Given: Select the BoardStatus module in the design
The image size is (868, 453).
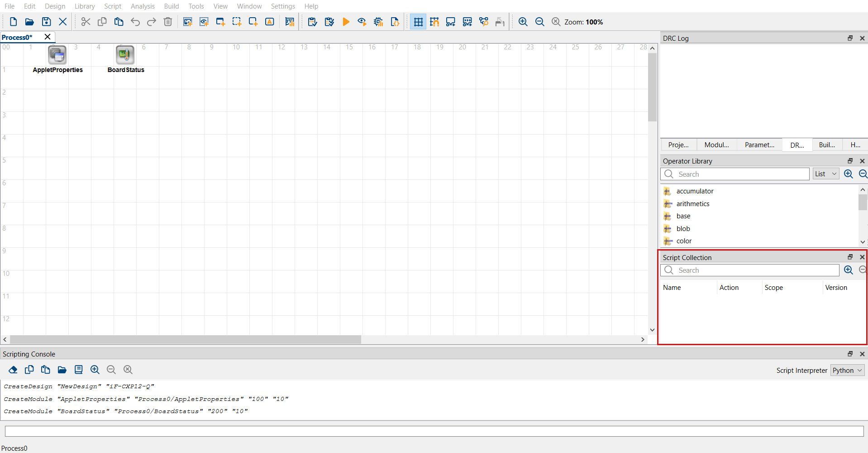Looking at the screenshot, I should 125,54.
